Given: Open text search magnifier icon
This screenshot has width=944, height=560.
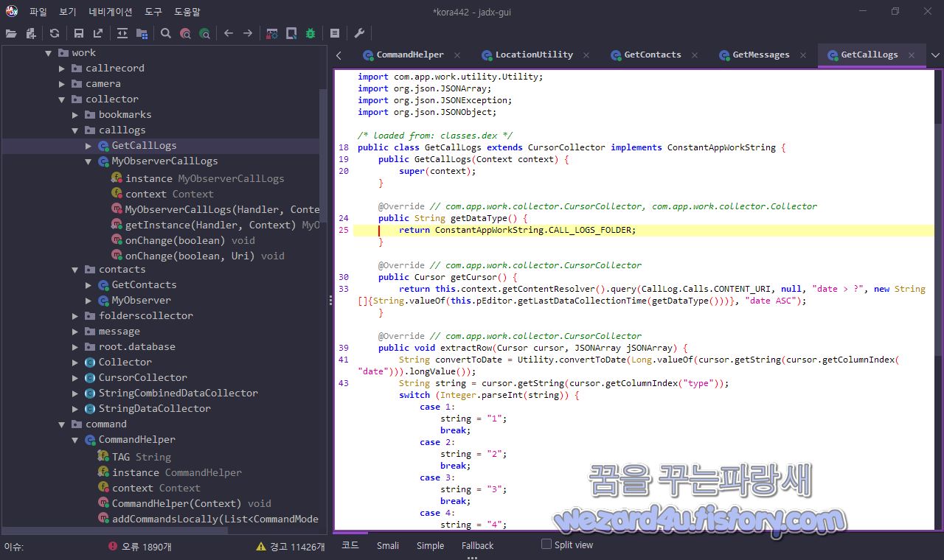Looking at the screenshot, I should 166,33.
